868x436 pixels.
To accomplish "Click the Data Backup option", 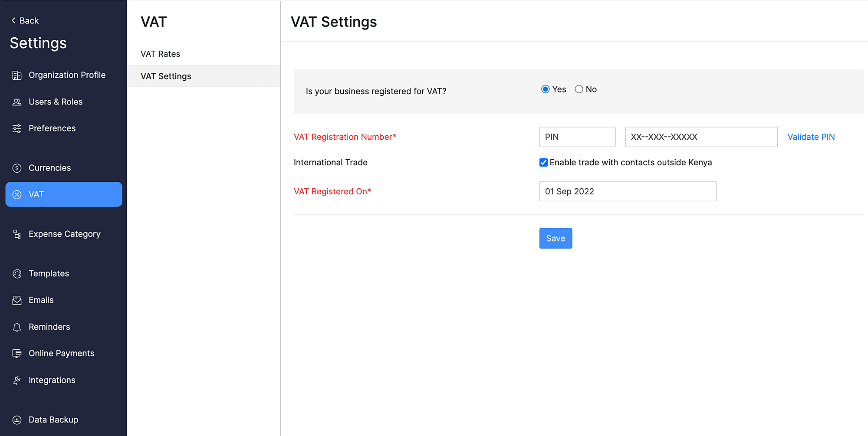I will point(53,420).
